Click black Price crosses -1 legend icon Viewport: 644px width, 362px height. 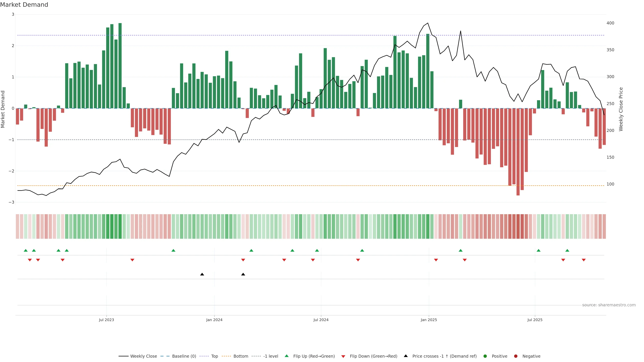coord(406,356)
